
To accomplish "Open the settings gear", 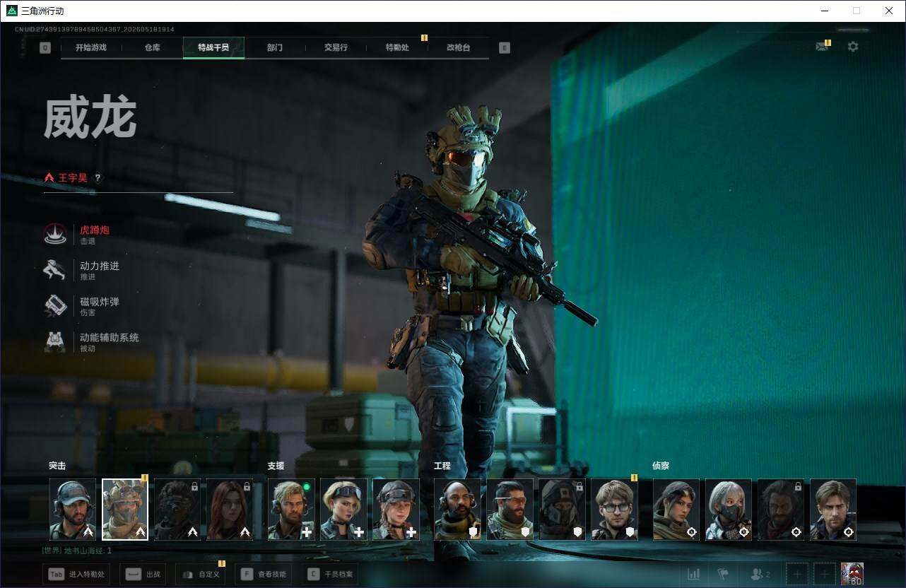I will (853, 47).
